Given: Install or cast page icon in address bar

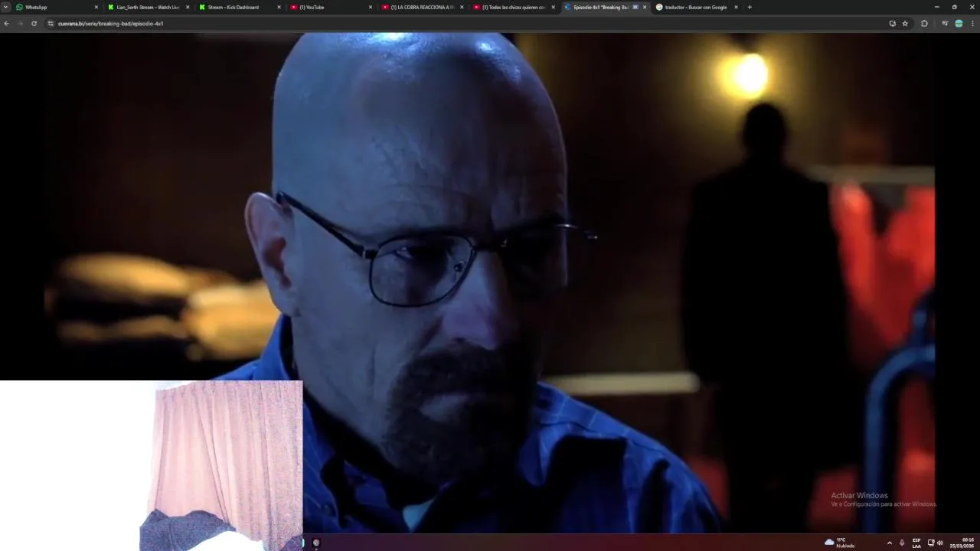Looking at the screenshot, I should (892, 23).
